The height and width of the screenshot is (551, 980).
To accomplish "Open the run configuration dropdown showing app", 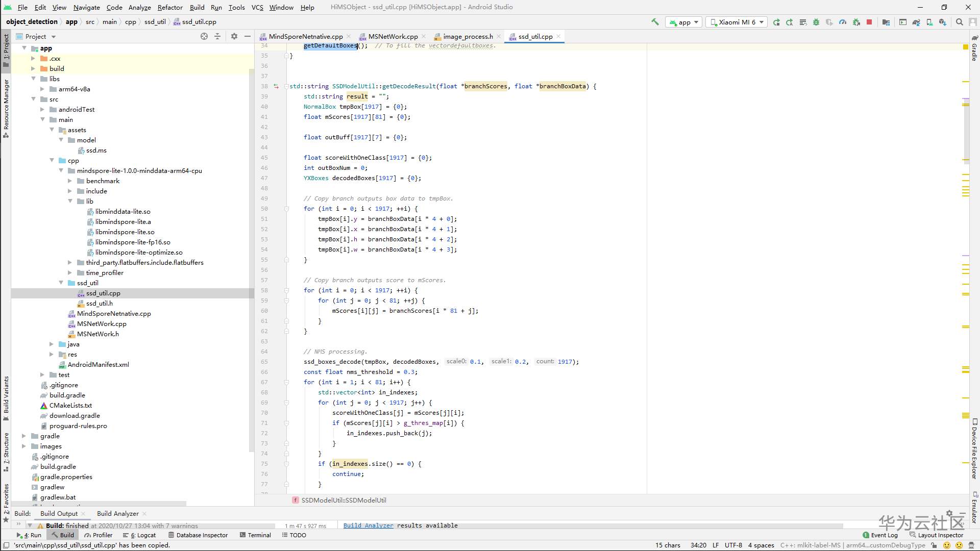I will pos(683,22).
